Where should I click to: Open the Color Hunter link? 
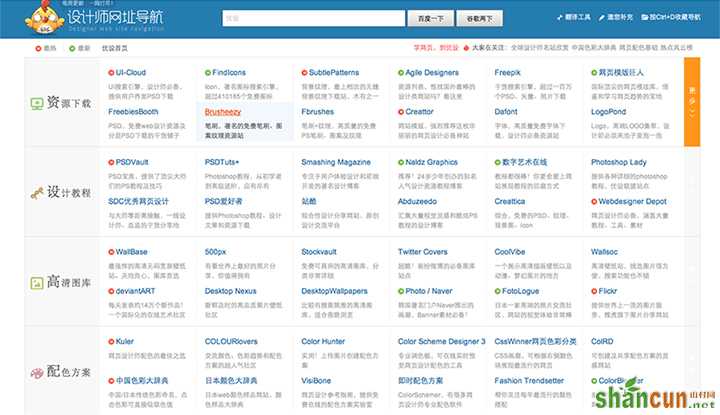coord(323,342)
